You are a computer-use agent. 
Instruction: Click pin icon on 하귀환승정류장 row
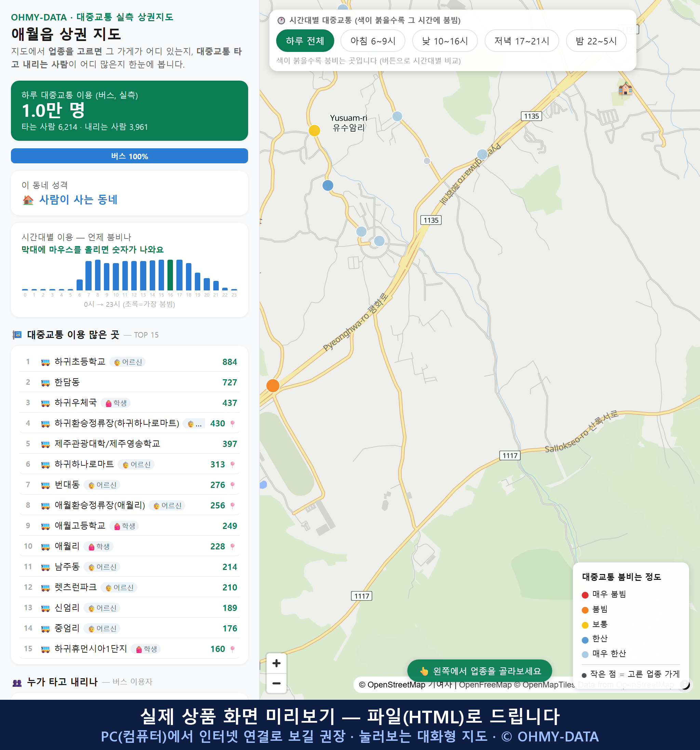point(232,424)
